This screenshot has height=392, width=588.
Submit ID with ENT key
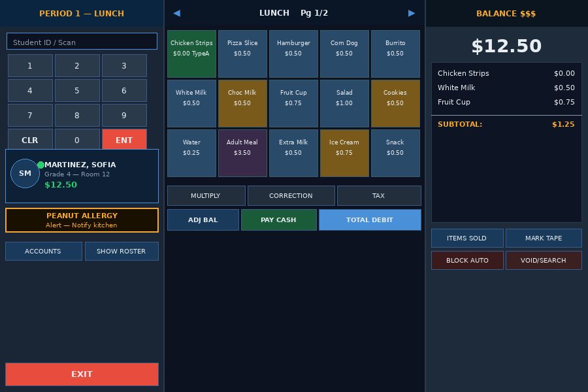[x=124, y=139]
